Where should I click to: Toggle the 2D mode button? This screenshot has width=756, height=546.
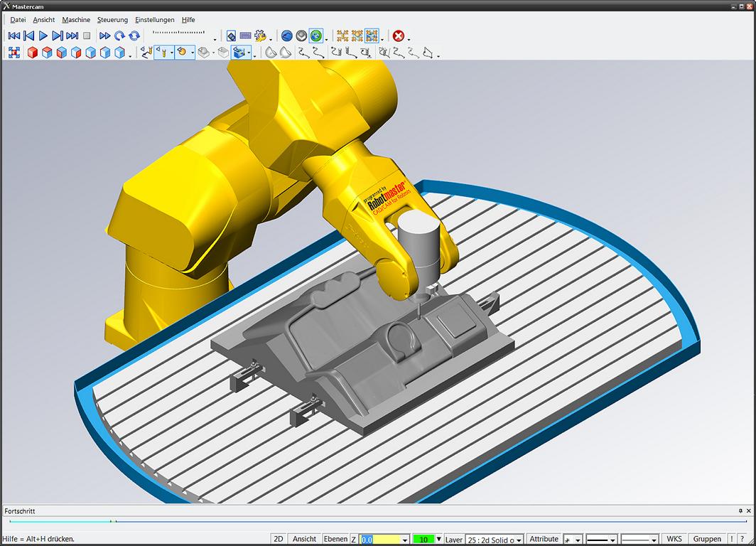[x=279, y=539]
